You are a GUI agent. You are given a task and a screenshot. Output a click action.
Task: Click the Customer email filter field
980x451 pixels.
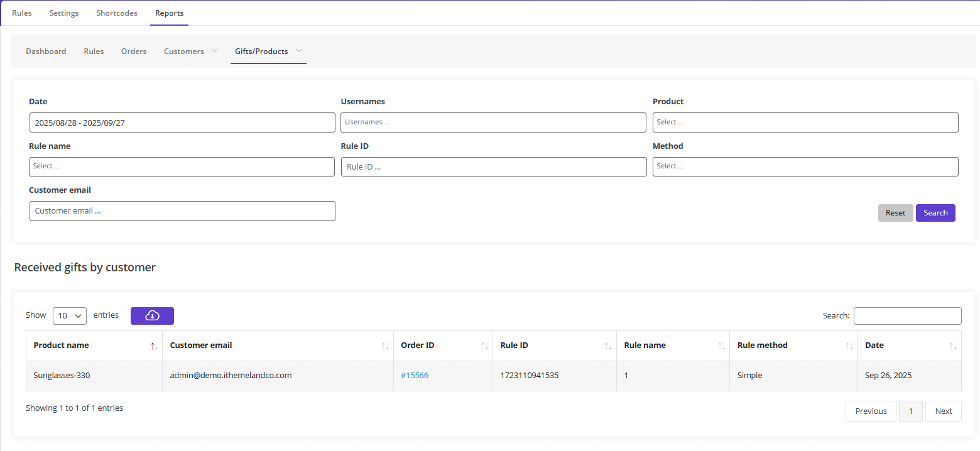[182, 211]
